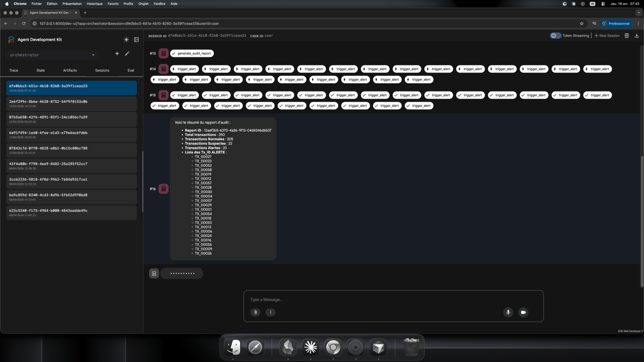Switch to the Trace tab
The width and height of the screenshot is (644, 362).
[14, 70]
